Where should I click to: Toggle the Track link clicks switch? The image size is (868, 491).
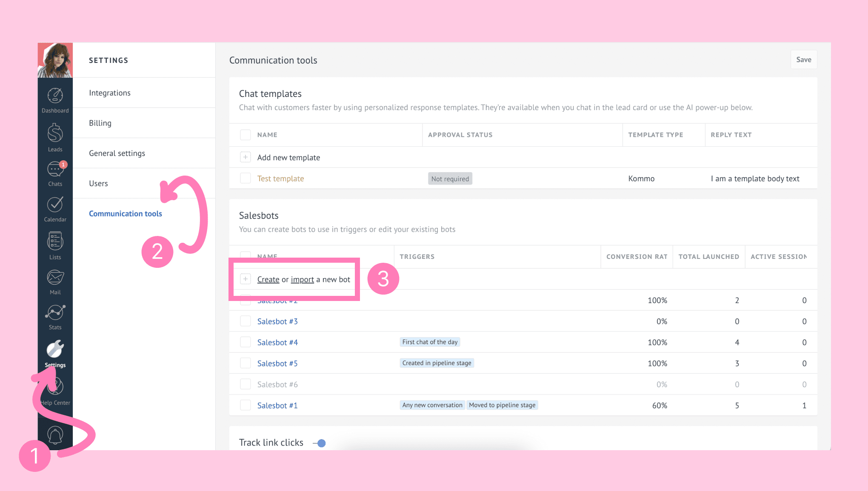(320, 443)
